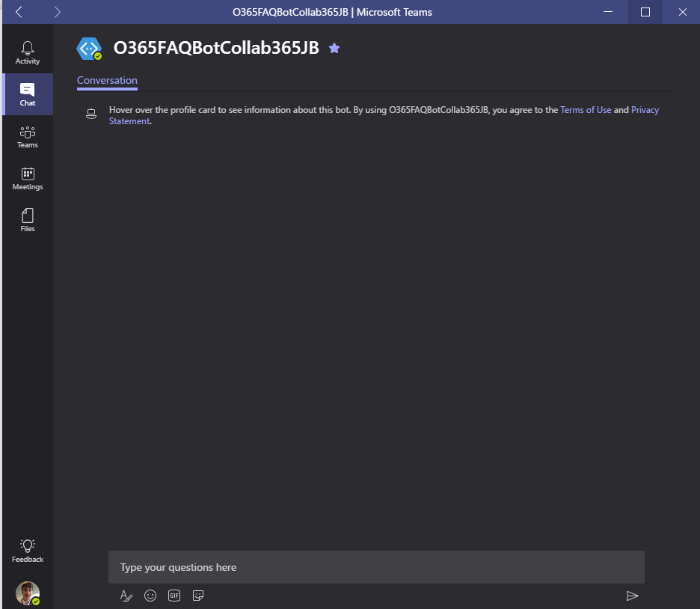700x609 pixels.
Task: Click your profile picture avatar
Action: point(28,593)
